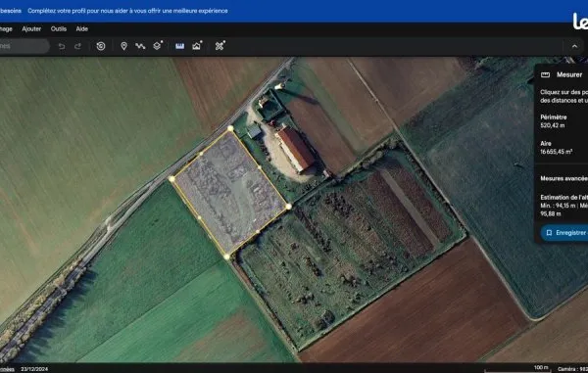Screen dimensions: 588x373
Task: Click the polygon's westernmost corner vertex
Action: (x=171, y=179)
